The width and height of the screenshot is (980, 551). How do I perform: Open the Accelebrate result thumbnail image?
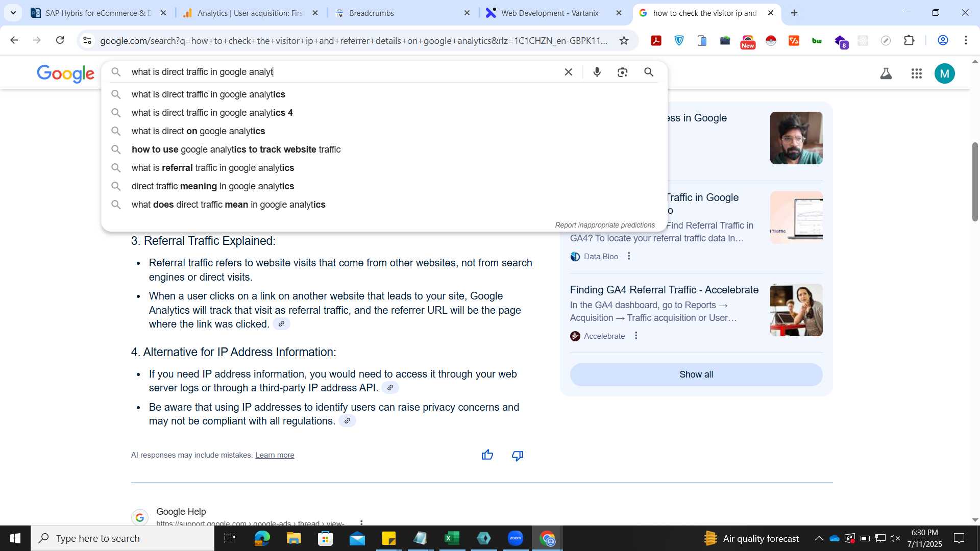pos(796,310)
